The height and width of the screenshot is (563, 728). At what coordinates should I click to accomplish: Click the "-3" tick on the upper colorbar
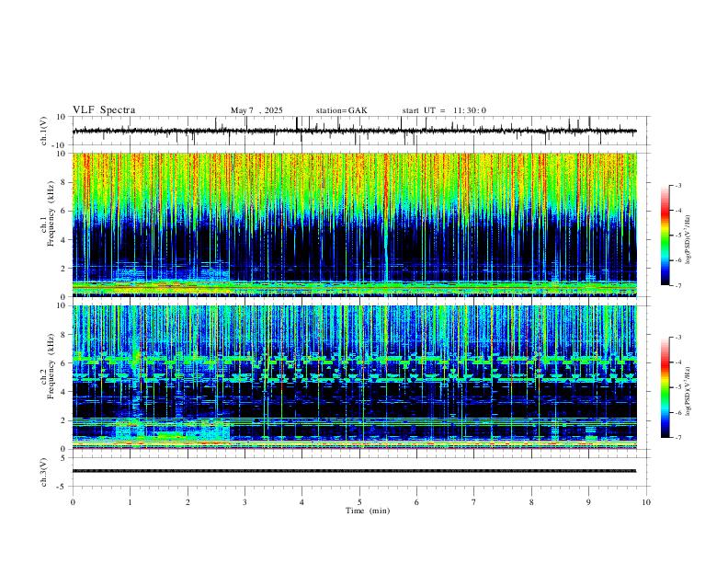(x=678, y=185)
